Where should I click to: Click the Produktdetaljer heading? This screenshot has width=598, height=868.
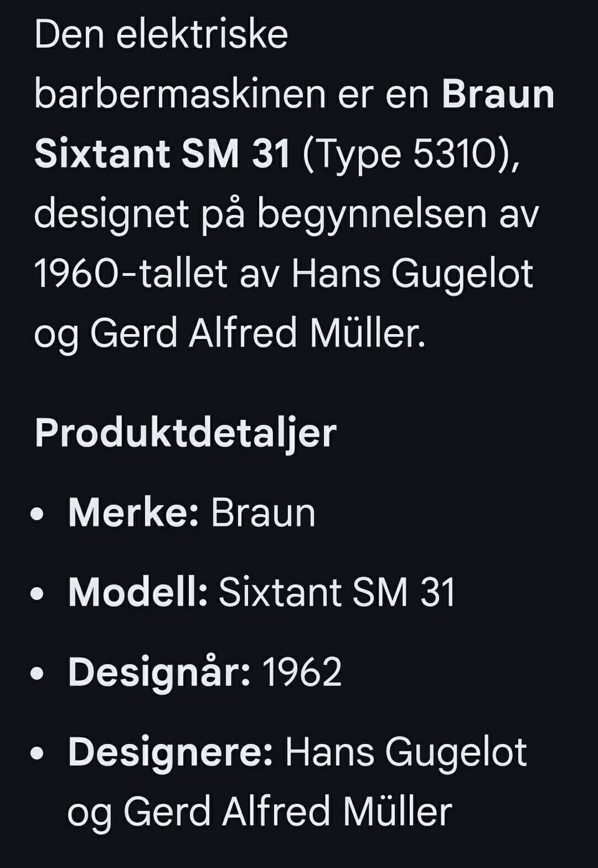coord(186,432)
